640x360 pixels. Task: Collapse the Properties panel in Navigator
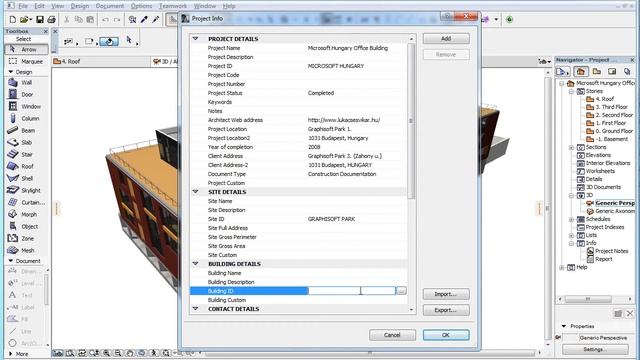click(564, 326)
